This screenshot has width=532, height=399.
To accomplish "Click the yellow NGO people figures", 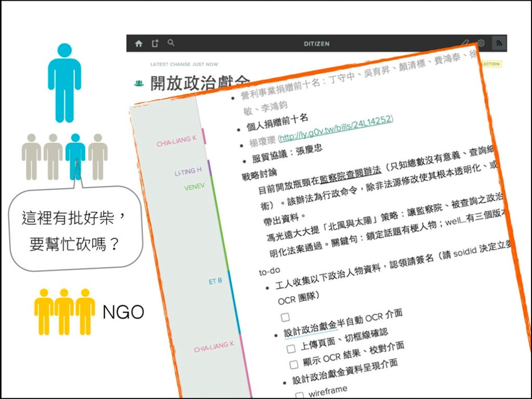I will [x=64, y=312].
